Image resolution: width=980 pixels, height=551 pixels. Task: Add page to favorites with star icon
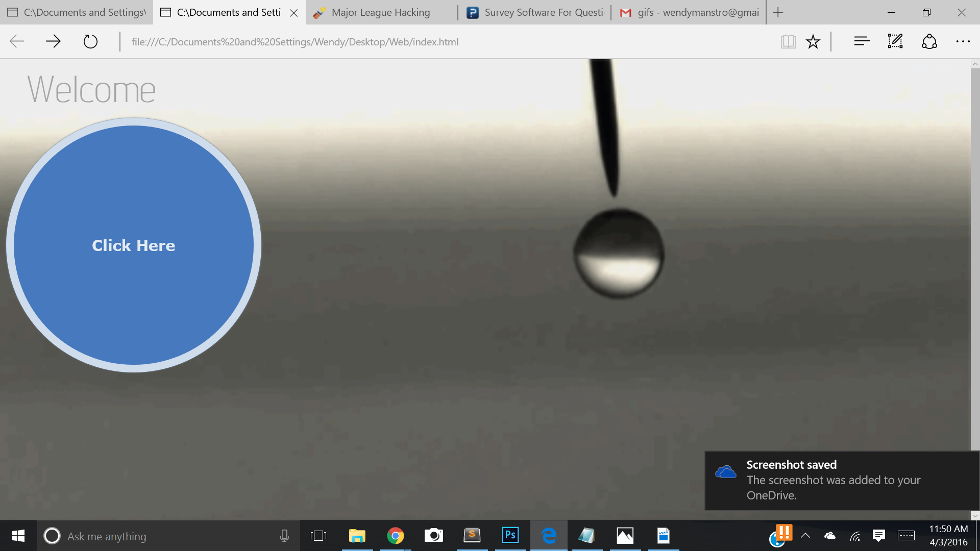[813, 41]
